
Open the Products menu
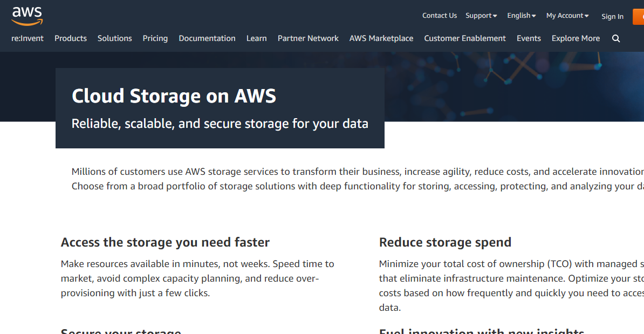point(71,38)
